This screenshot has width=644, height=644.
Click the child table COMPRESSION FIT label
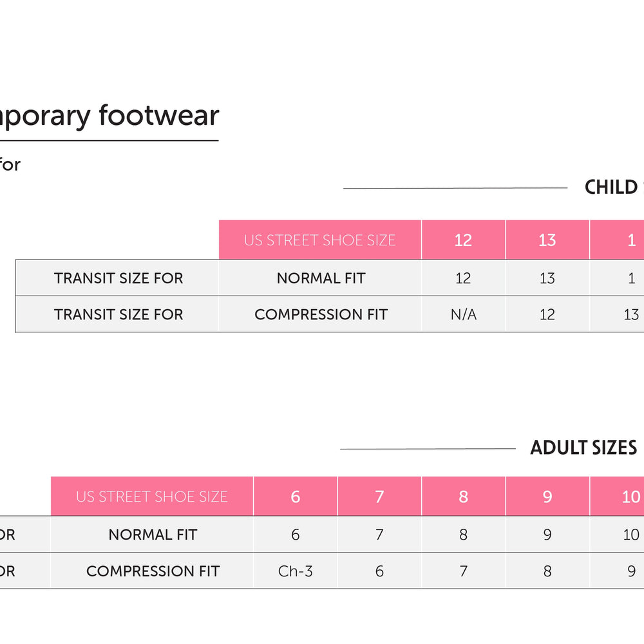click(x=321, y=314)
